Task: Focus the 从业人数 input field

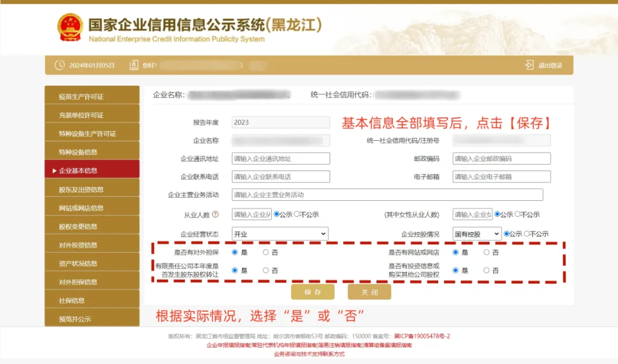Action: pyautogui.click(x=251, y=214)
